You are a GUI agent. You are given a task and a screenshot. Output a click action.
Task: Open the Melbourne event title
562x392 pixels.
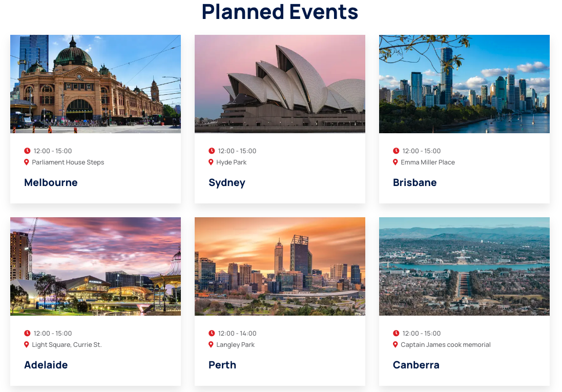(x=51, y=182)
